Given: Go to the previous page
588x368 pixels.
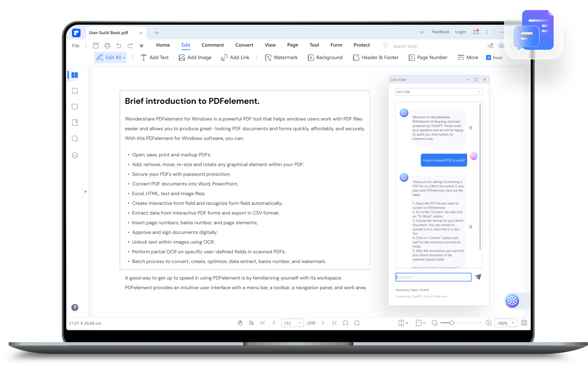Looking at the screenshot, I should coord(274,323).
